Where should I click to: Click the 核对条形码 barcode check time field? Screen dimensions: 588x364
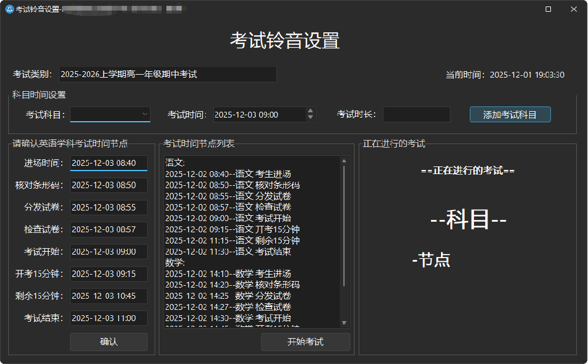point(108,185)
